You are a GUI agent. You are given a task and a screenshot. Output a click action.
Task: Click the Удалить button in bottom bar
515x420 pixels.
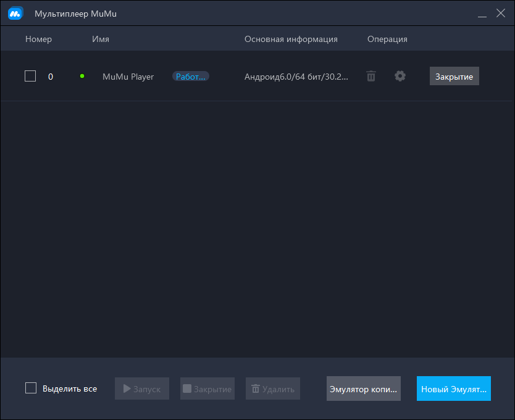coord(273,388)
